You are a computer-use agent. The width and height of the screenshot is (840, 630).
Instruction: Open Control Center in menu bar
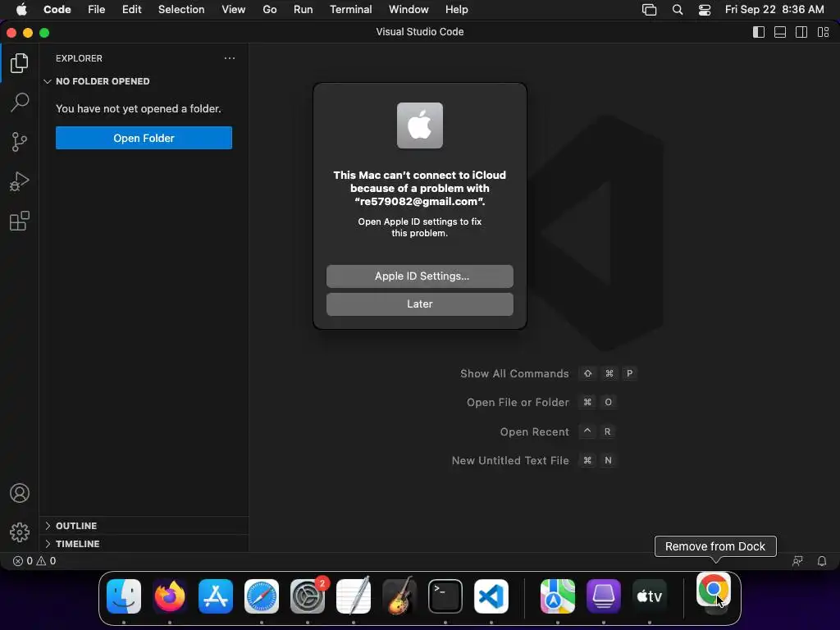[705, 10]
